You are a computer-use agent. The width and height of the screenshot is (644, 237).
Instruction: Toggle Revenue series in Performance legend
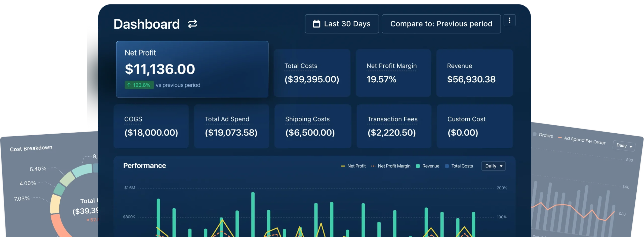click(428, 166)
